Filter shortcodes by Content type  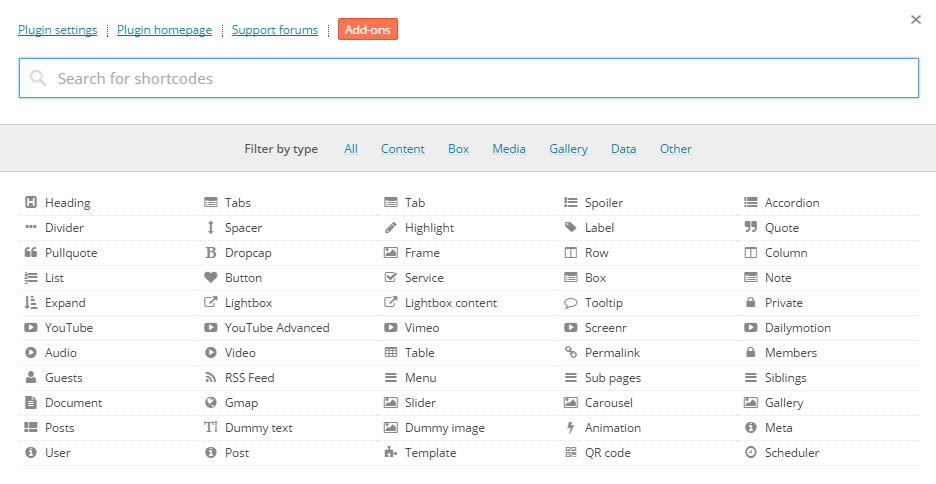click(403, 149)
